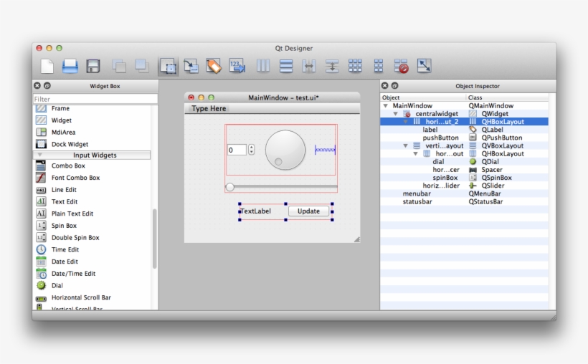Click the Widget Box Filter field
588x364 pixels.
(x=95, y=99)
